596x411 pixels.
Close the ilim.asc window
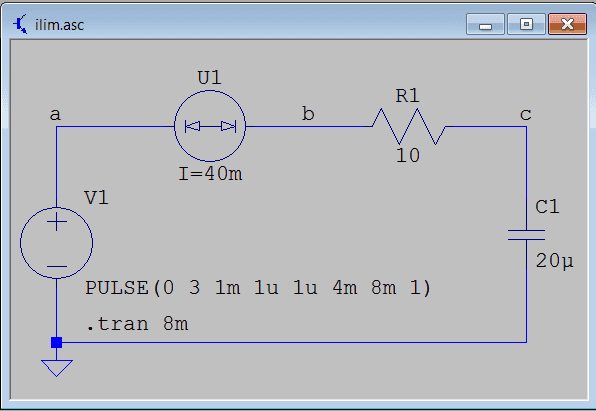567,24
